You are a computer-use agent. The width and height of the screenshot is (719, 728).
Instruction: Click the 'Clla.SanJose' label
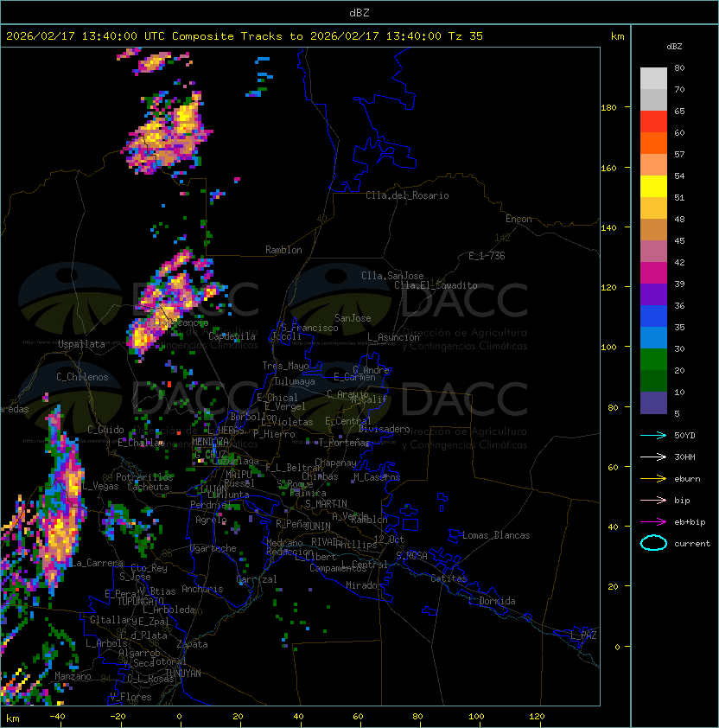pyautogui.click(x=392, y=276)
